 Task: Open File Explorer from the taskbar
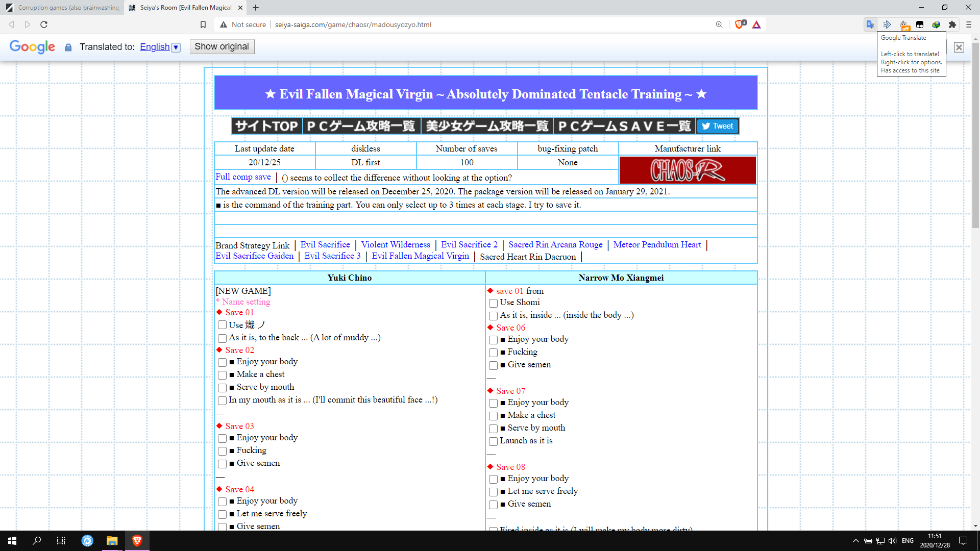[x=112, y=541]
